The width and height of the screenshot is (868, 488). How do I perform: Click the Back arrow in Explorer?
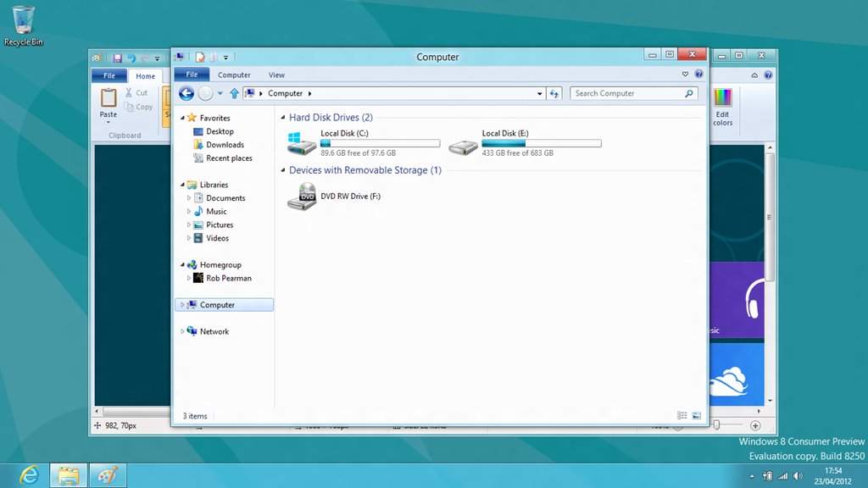[x=186, y=94]
